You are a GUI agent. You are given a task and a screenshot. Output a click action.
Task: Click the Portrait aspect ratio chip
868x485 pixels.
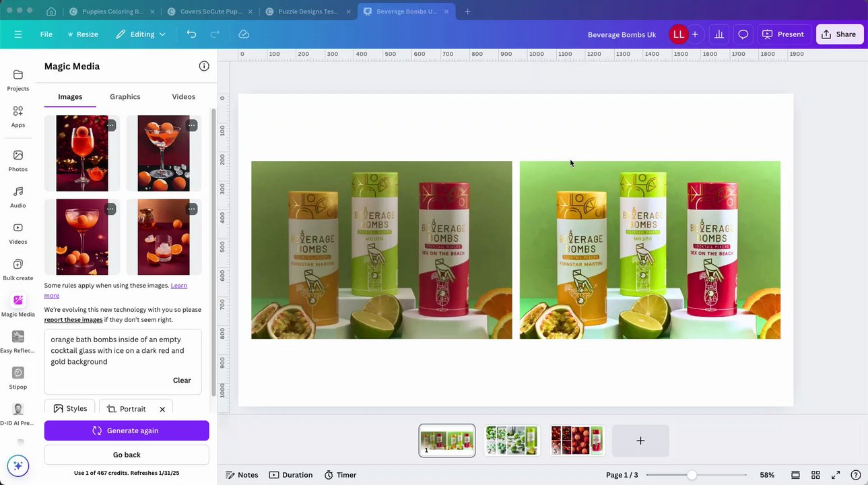tap(127, 409)
